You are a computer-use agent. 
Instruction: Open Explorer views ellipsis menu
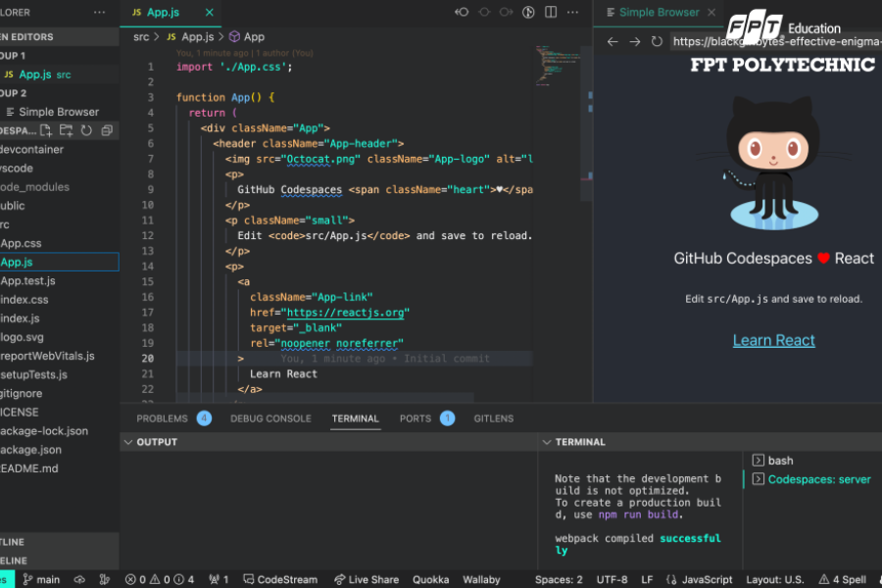point(100,12)
